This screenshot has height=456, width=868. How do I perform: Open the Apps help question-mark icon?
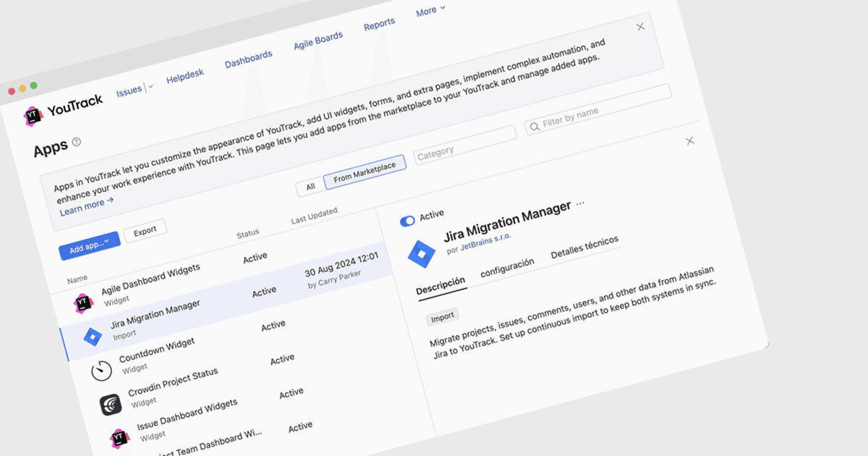point(77,142)
